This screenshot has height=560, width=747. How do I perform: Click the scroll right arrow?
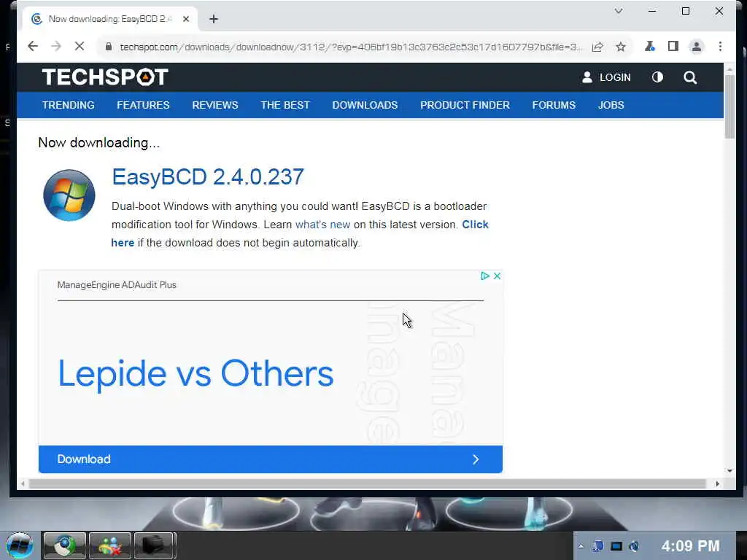point(718,484)
